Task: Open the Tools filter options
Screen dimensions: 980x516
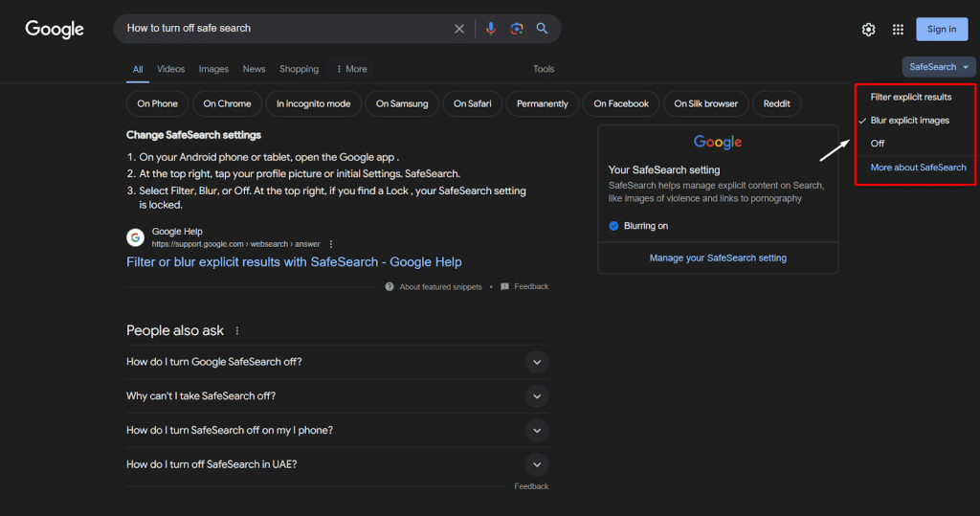Action: point(544,69)
